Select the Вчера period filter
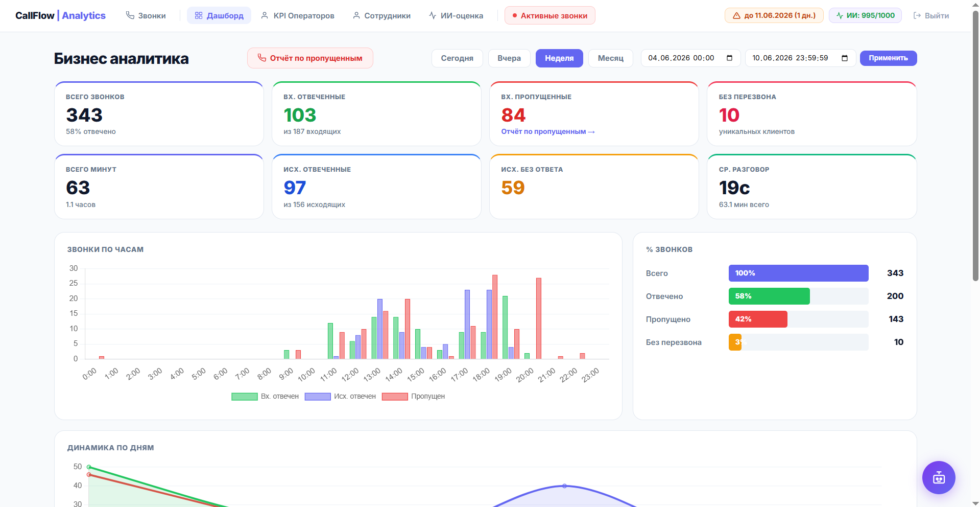The image size is (980, 507). [x=509, y=58]
